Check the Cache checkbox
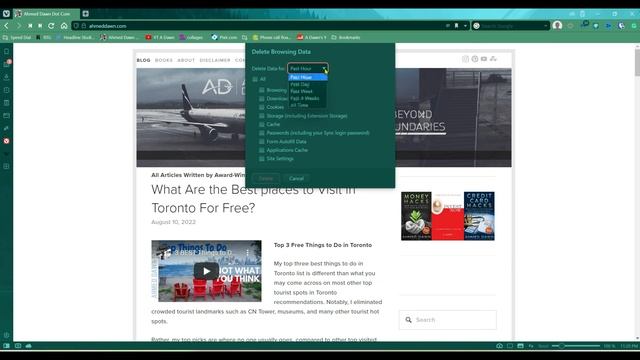Screen dimensions: 640x360 coord(262,124)
